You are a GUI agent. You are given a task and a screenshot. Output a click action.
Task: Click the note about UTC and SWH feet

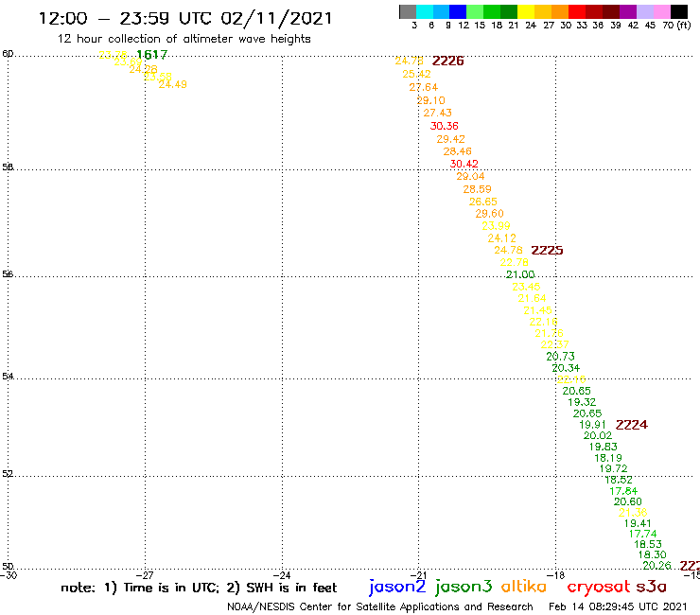[199, 588]
